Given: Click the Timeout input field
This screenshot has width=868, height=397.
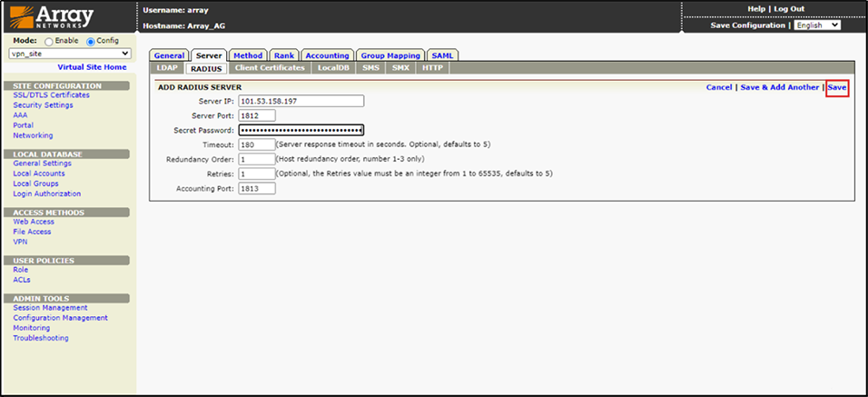Looking at the screenshot, I should pyautogui.click(x=256, y=144).
